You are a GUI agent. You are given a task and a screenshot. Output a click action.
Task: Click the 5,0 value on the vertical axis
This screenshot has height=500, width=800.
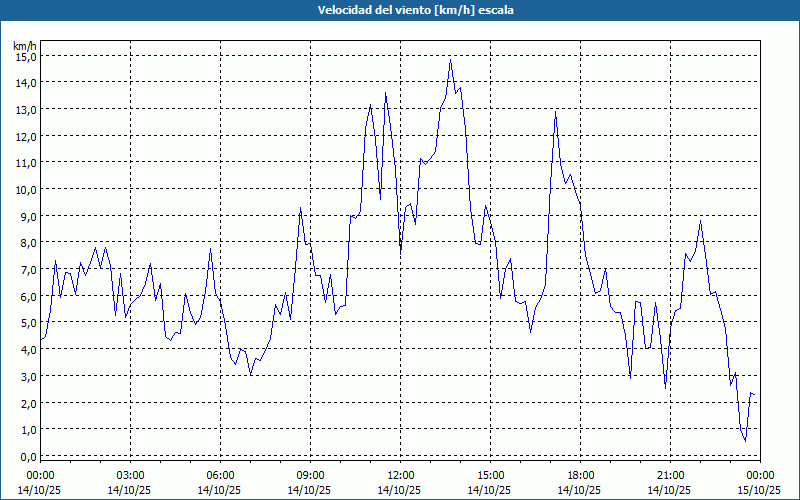coord(26,322)
